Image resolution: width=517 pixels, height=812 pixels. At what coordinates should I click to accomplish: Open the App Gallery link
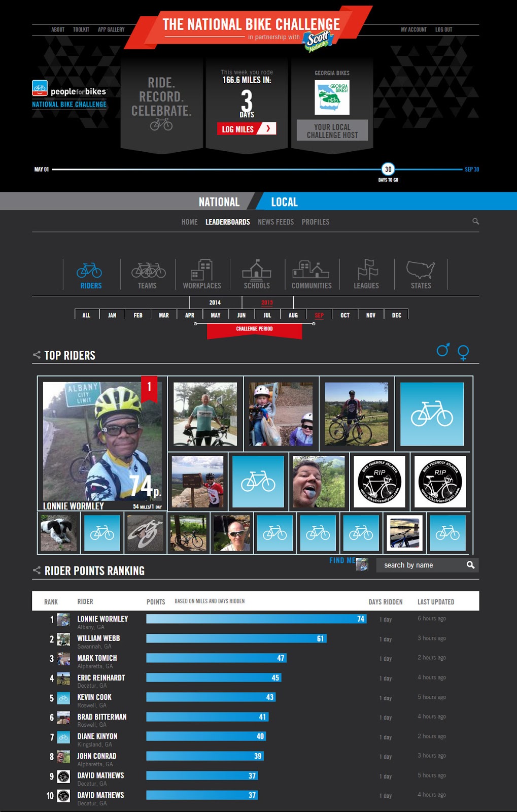pyautogui.click(x=111, y=29)
